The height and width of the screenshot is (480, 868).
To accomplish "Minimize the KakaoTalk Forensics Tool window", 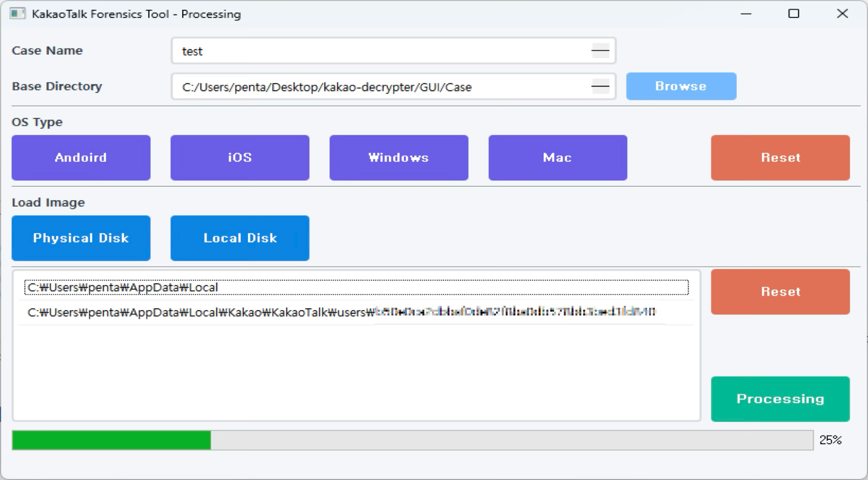I will [x=746, y=14].
